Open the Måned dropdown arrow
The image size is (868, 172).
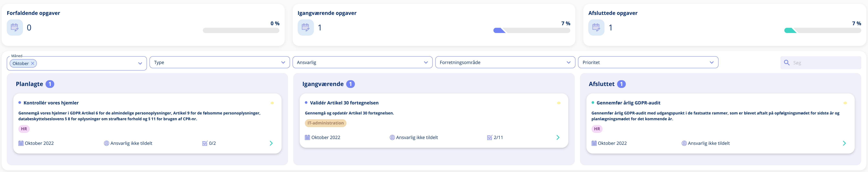pos(140,63)
